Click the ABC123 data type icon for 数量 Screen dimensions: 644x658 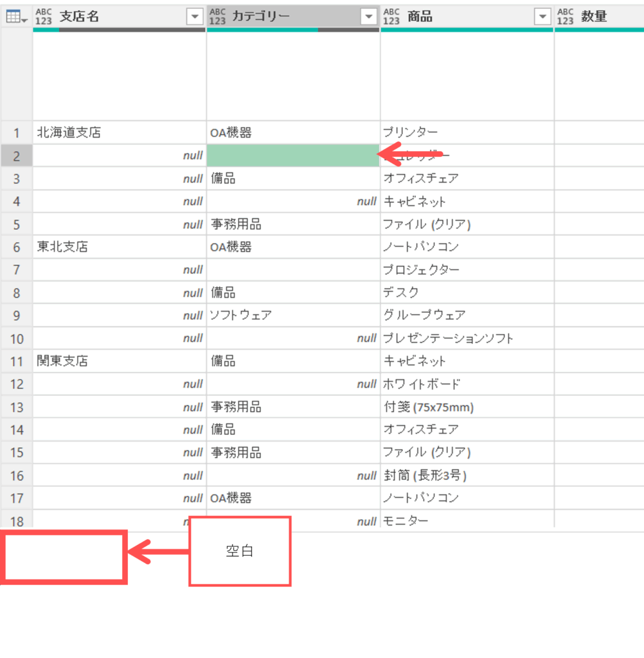(565, 17)
